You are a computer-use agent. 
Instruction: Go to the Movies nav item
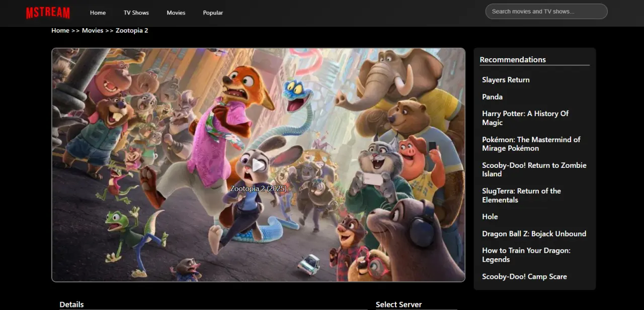pos(176,13)
